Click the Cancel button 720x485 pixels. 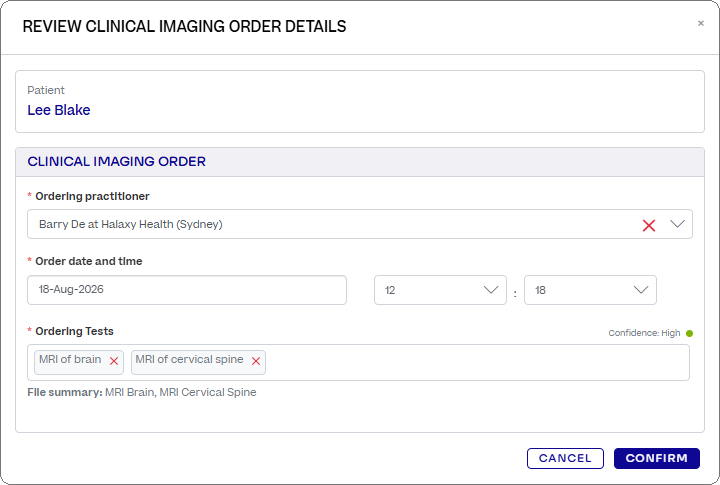point(565,458)
